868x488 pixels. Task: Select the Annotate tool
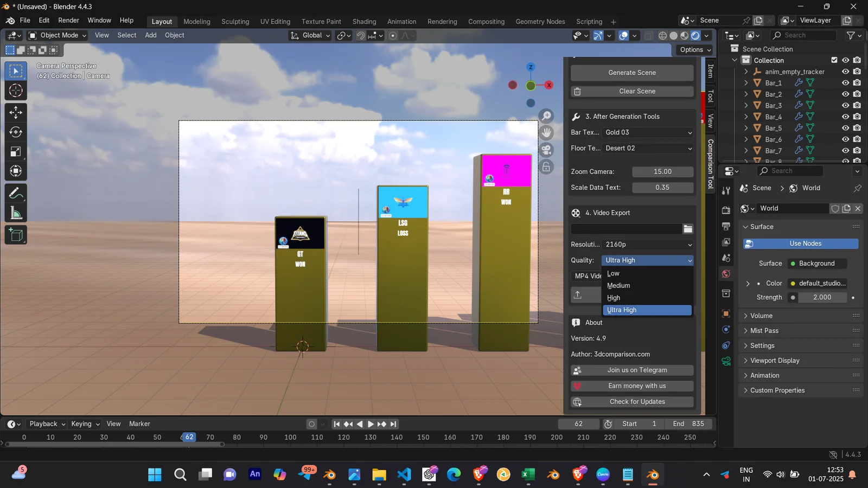pos(15,192)
